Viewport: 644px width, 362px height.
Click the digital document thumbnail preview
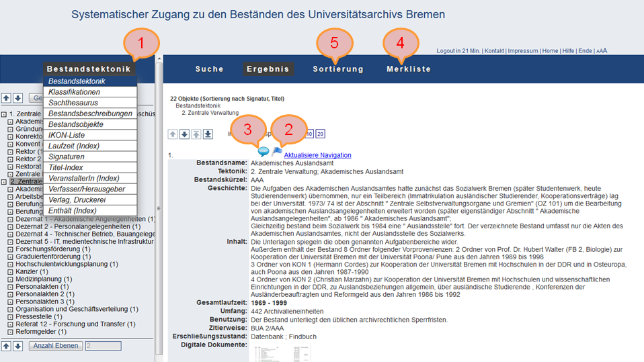(282, 353)
